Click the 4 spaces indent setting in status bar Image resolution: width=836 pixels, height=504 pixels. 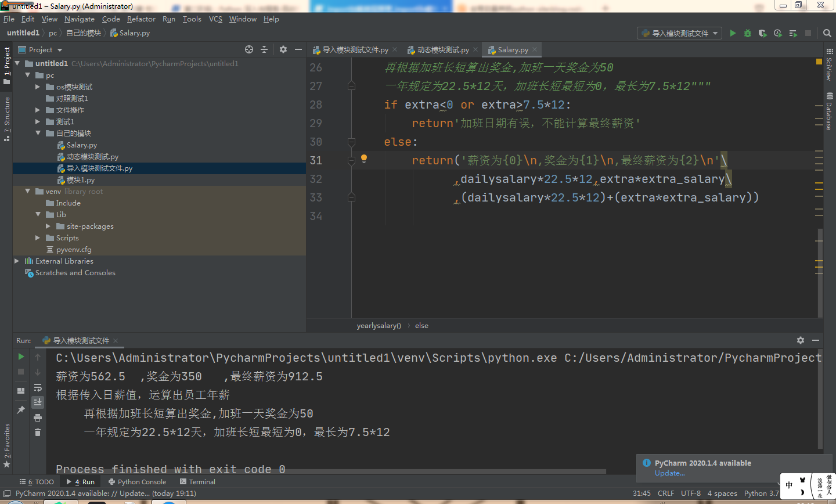click(x=722, y=494)
